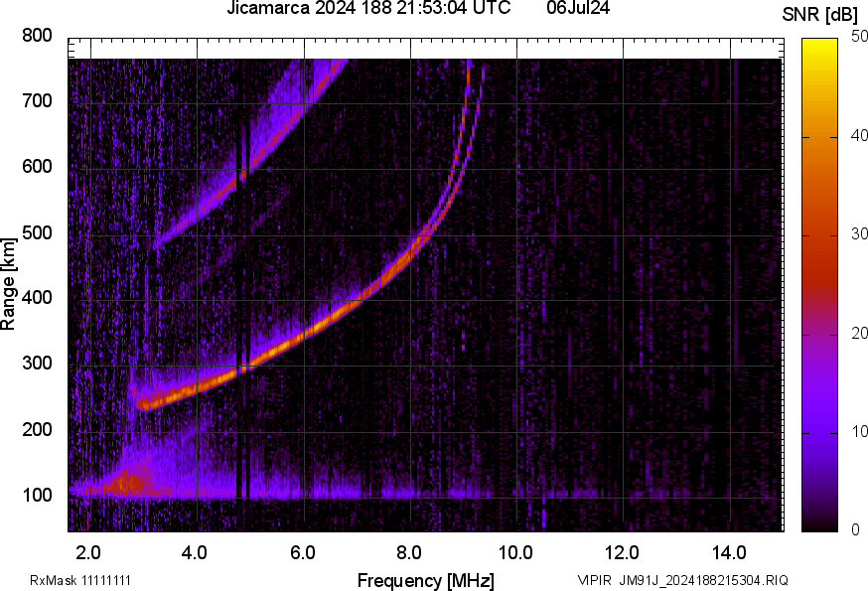Viewport: 868px width, 591px height.
Task: Click the colorbar tick value '0'
Action: tap(856, 530)
